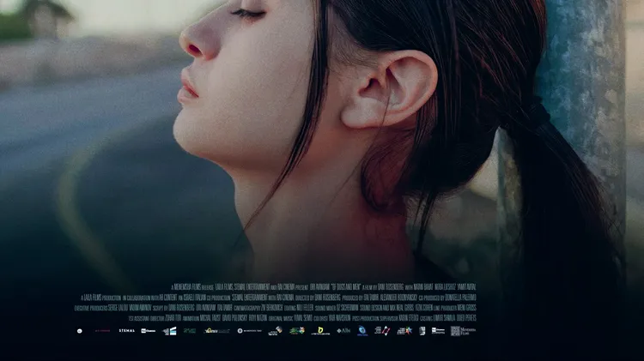Click the Rai Cinema logo
The image size is (644, 361).
click(x=148, y=330)
